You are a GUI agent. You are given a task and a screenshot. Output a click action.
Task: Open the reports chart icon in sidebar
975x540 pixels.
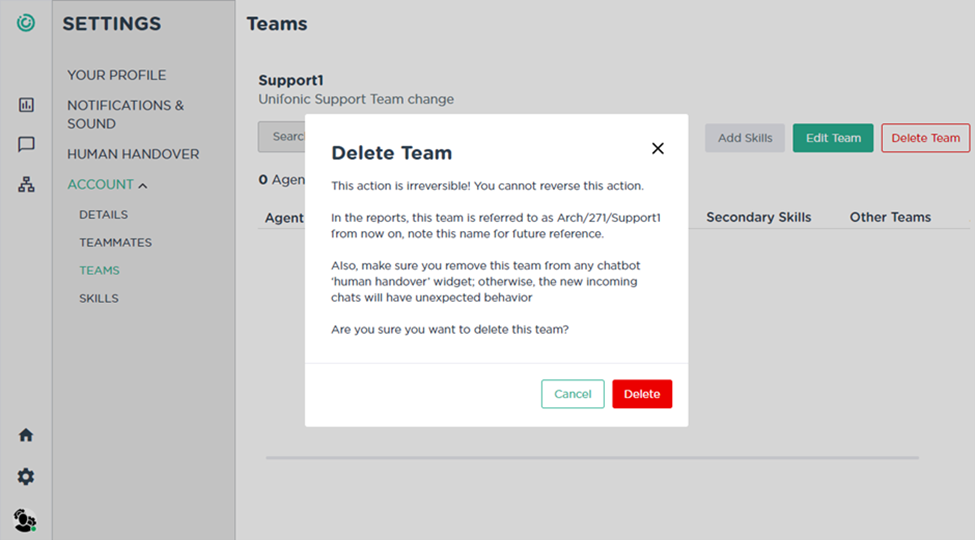26,105
